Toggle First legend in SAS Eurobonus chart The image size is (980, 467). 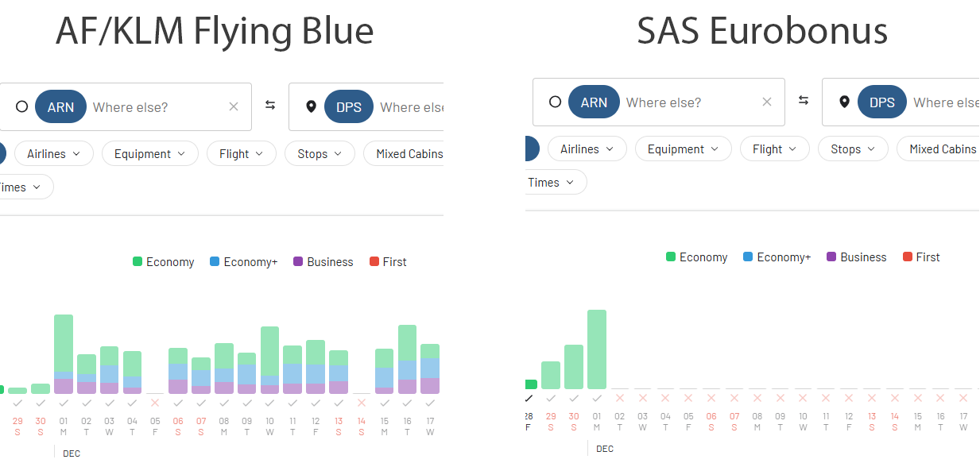[921, 257]
